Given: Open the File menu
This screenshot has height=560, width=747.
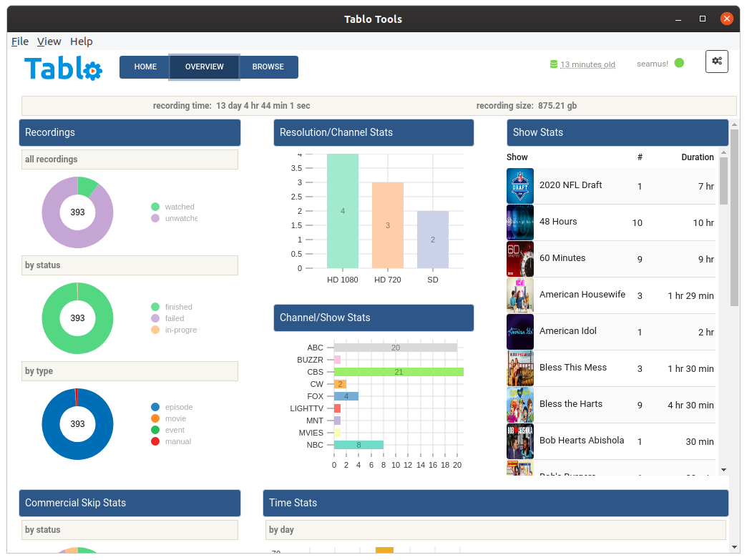Looking at the screenshot, I should click(x=20, y=41).
